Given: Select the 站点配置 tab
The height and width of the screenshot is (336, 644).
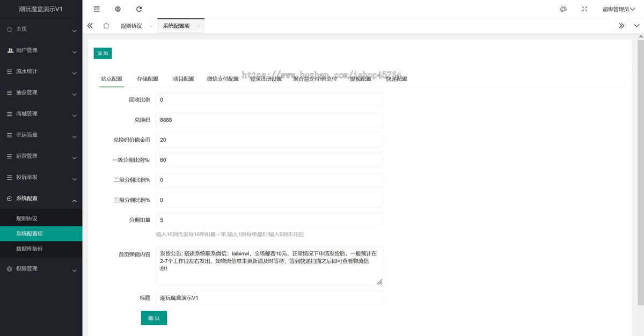Looking at the screenshot, I should click(112, 79).
